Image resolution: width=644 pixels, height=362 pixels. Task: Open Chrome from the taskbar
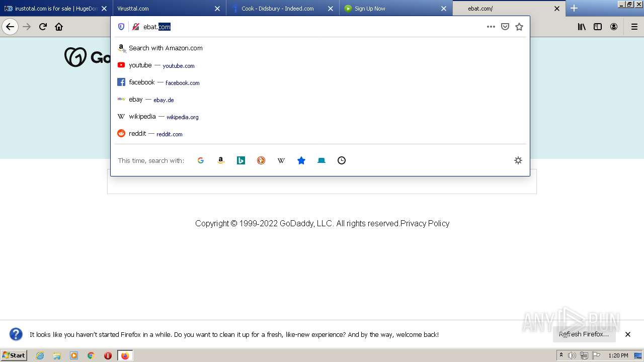pos(91,355)
